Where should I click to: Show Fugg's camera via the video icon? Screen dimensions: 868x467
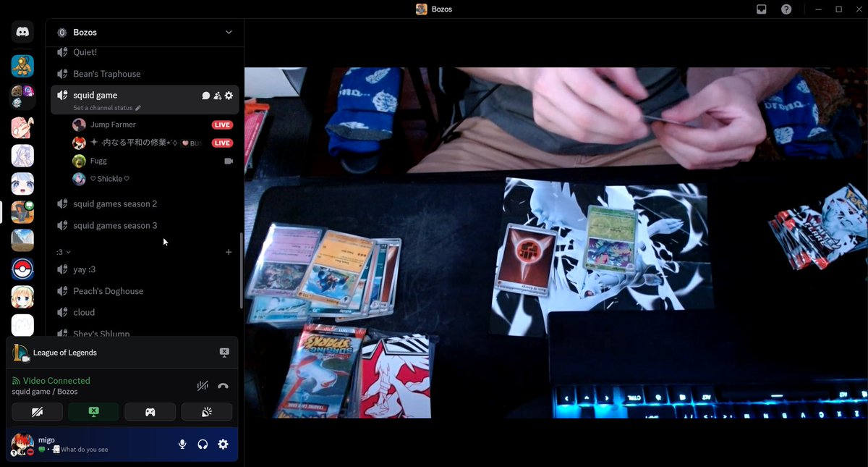coord(229,161)
